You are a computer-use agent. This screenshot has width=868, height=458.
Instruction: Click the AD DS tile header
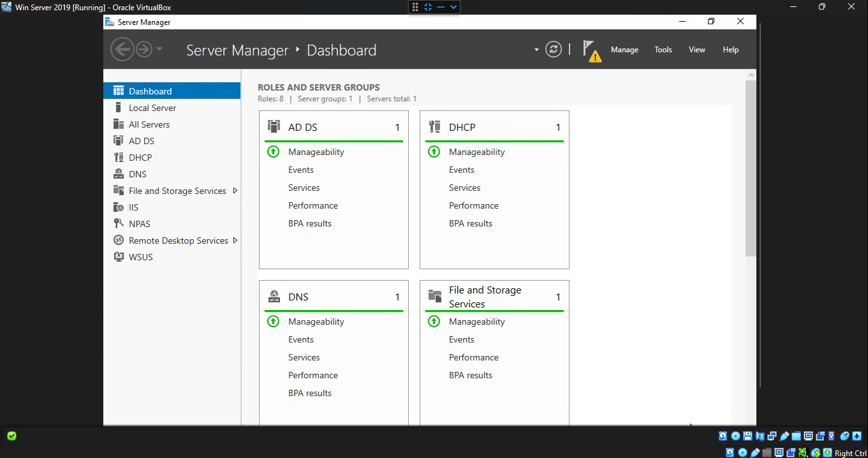pyautogui.click(x=334, y=127)
